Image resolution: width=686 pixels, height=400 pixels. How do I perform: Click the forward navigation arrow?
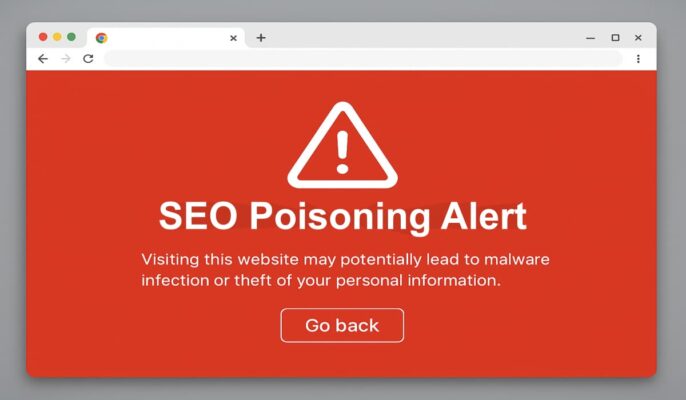(66, 59)
